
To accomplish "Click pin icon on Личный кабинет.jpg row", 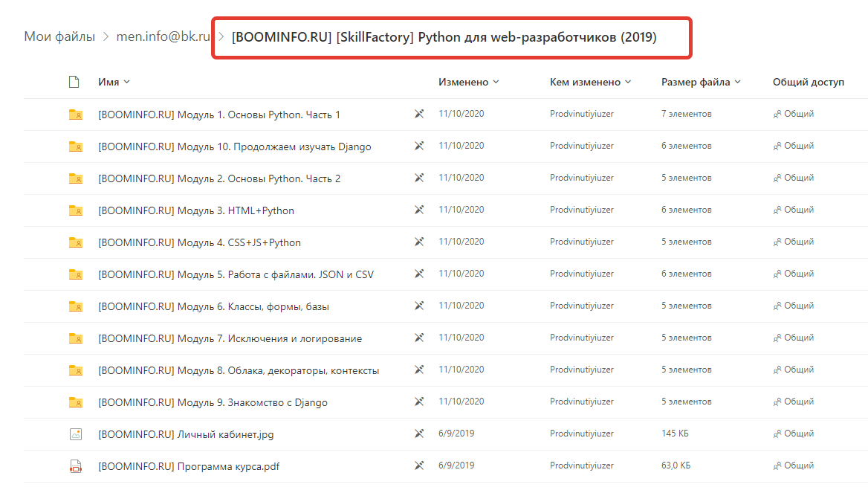I will [x=419, y=434].
